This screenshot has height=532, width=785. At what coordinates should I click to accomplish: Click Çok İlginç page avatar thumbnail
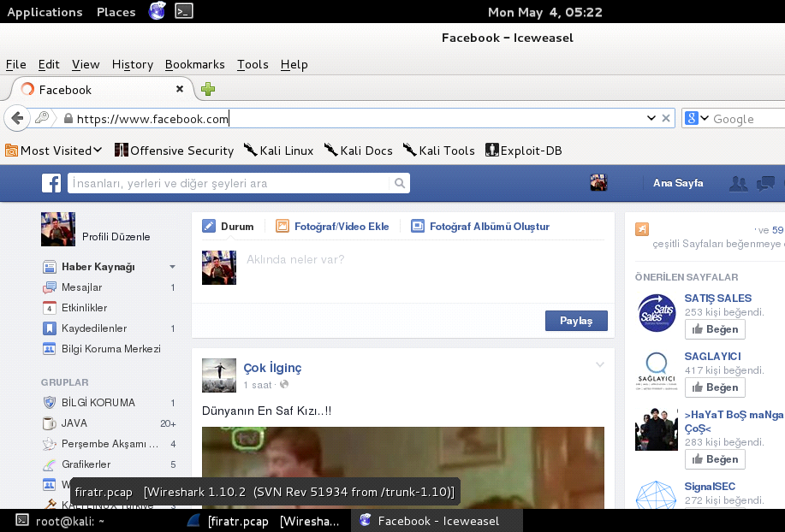click(x=219, y=375)
